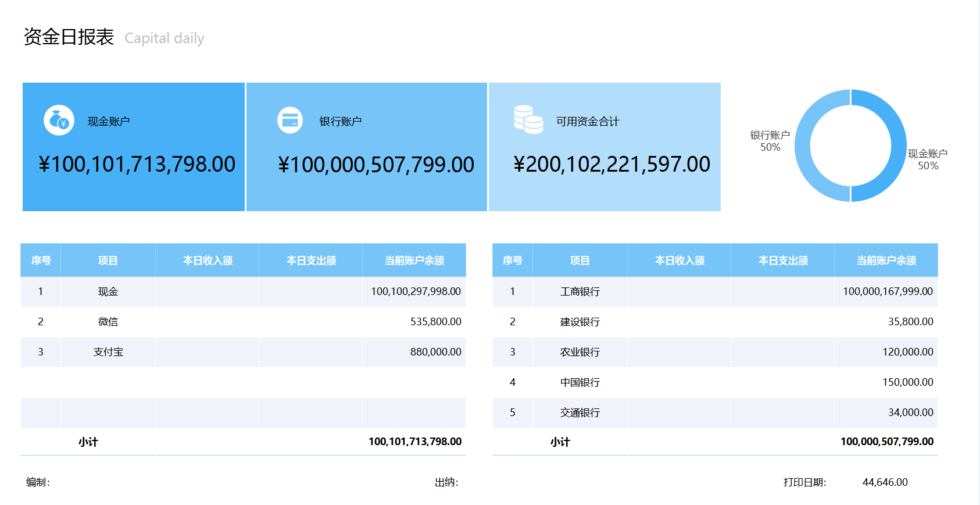Click the 银行账户 50% chart label
Screen dimensions: 980x505
(770, 141)
